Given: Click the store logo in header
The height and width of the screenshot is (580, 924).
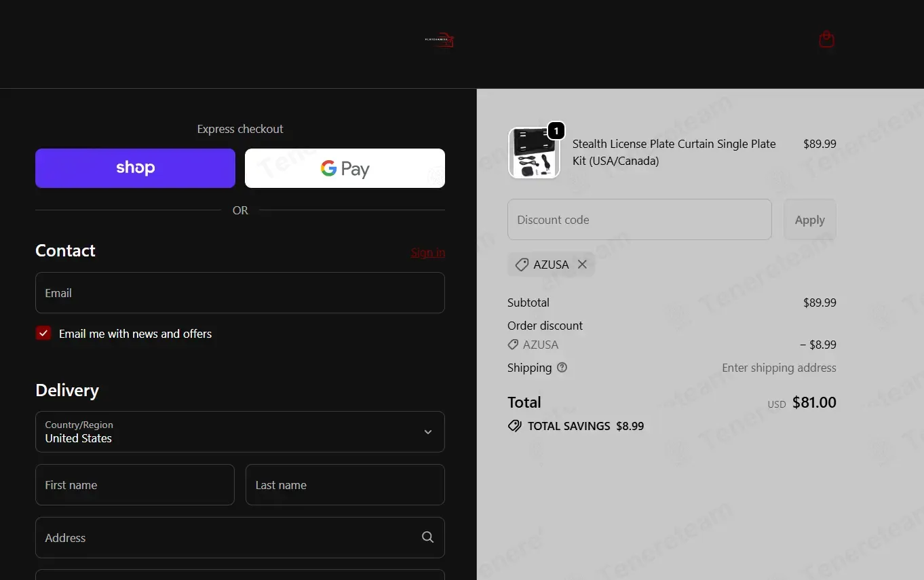Looking at the screenshot, I should (440, 40).
